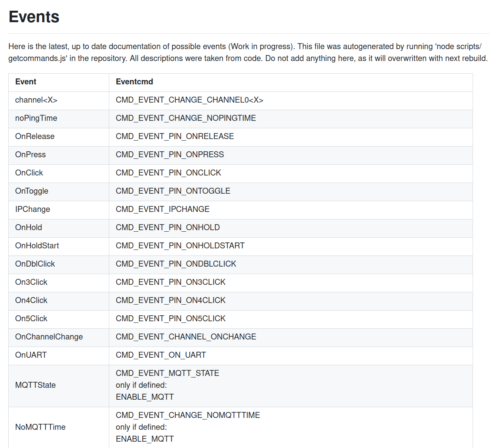Select CMD_EVENT_PIN_ONRELEASE command text
Viewport: 490px width, 448px height.
pyautogui.click(x=175, y=136)
